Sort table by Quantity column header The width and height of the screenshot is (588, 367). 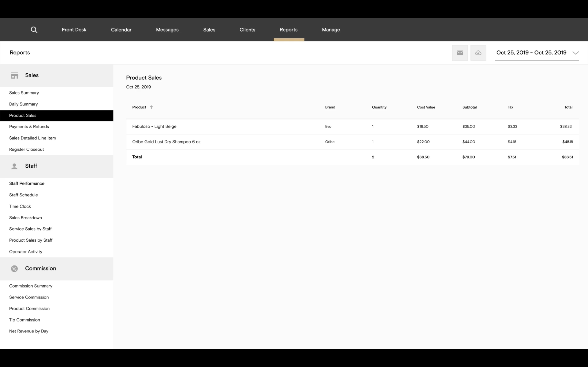tap(379, 107)
